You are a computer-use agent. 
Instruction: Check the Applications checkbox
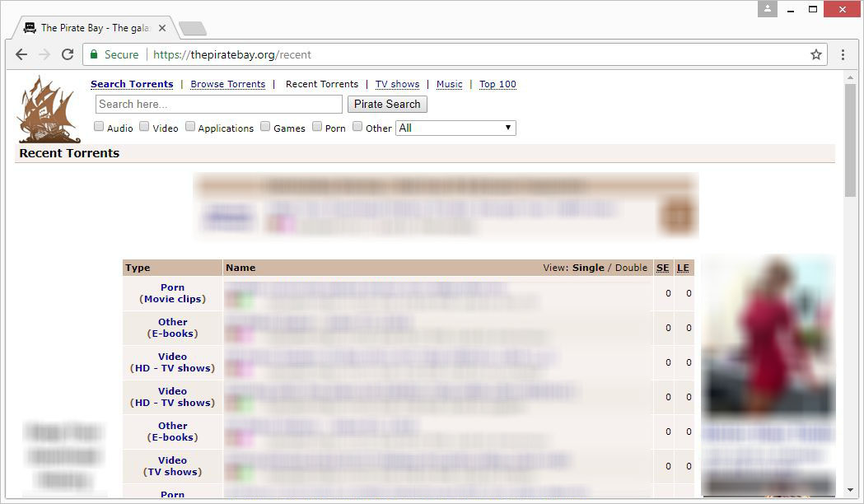pos(190,127)
